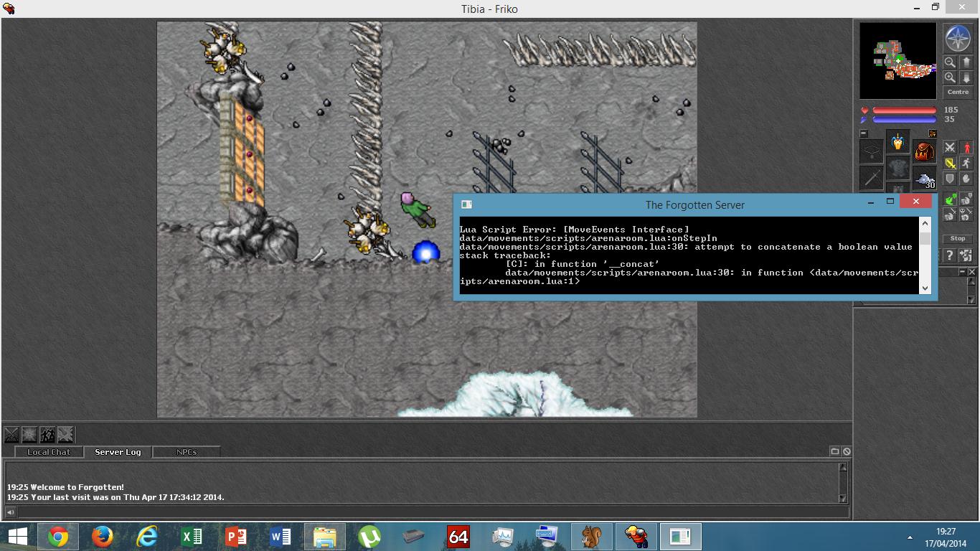Show hidden system tray icons
Viewport: 980px width, 551px height.
[910, 537]
